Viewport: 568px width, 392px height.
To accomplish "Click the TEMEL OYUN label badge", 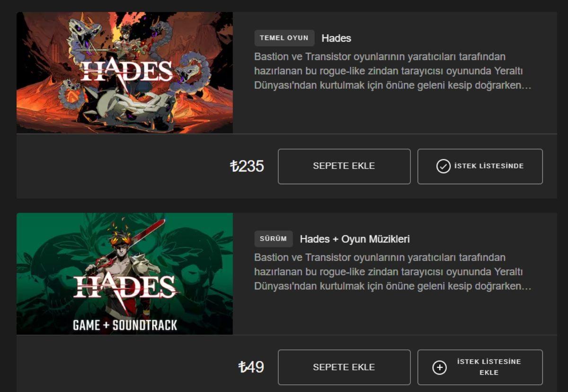I will click(284, 38).
